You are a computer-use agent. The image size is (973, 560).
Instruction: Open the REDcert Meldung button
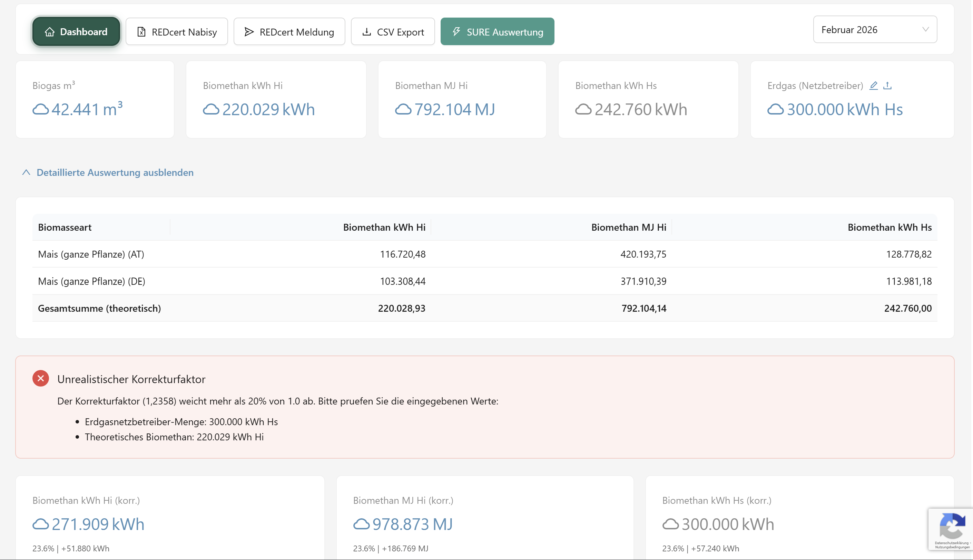(x=289, y=31)
